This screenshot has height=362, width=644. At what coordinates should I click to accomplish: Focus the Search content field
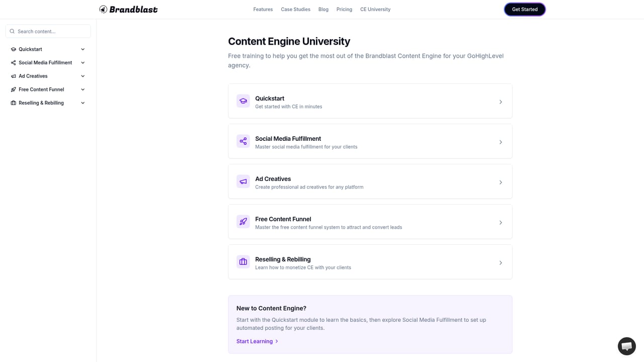tap(48, 31)
